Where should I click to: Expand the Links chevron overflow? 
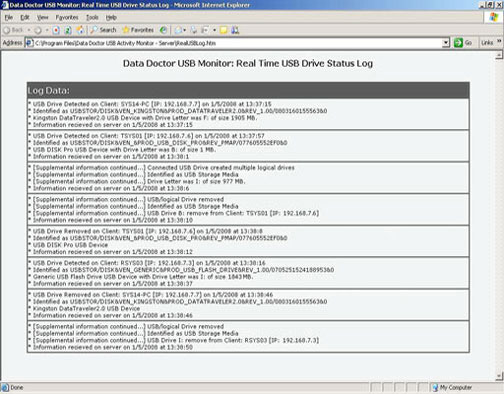pos(499,42)
